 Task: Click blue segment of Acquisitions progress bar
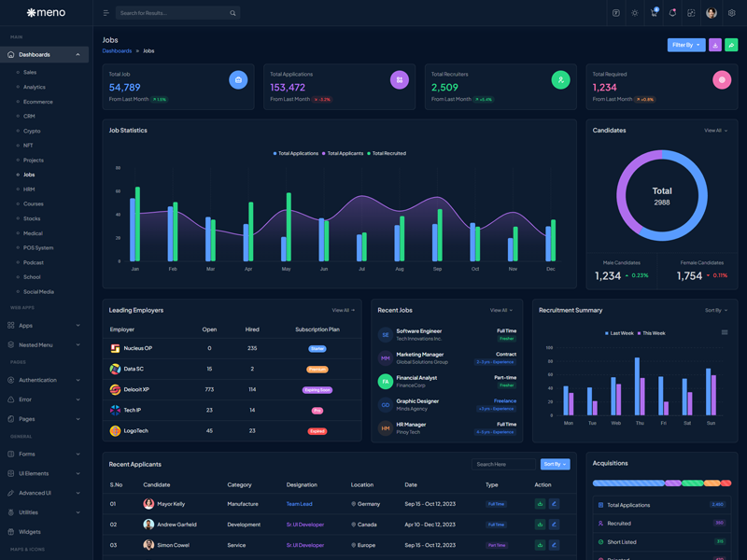(627, 483)
